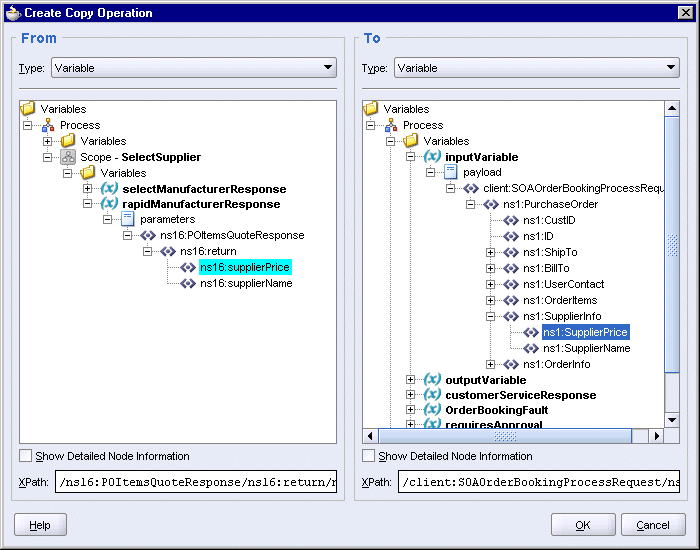Image resolution: width=700 pixels, height=550 pixels.
Task: Click the Variables folder icon at top of From tree
Action: 28,108
